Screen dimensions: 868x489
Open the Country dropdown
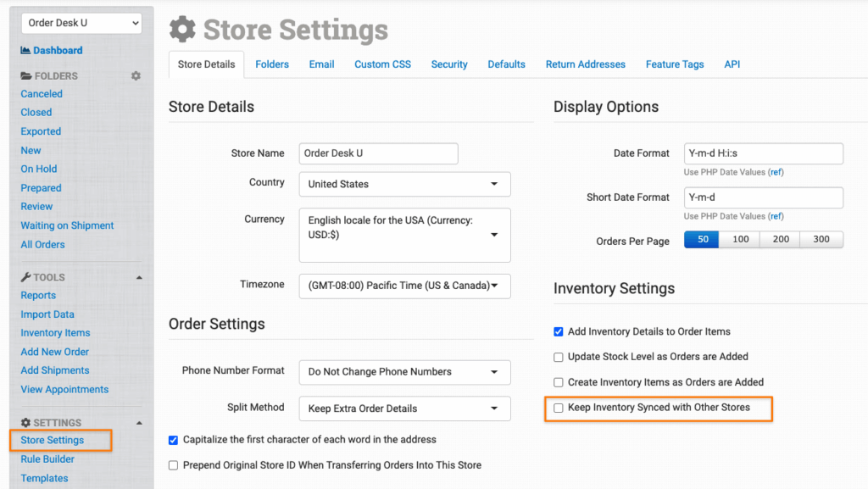coord(404,184)
